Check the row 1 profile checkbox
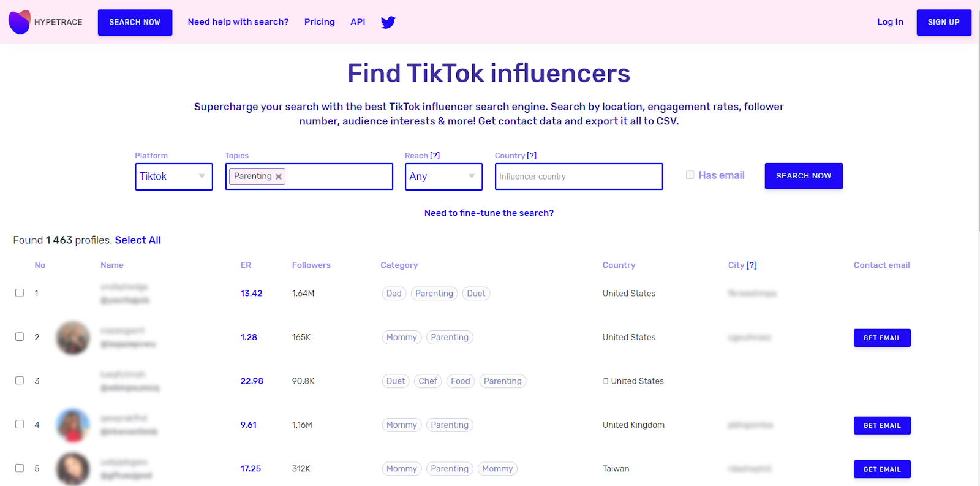Screen dimensions: 980x486 pyautogui.click(x=20, y=293)
